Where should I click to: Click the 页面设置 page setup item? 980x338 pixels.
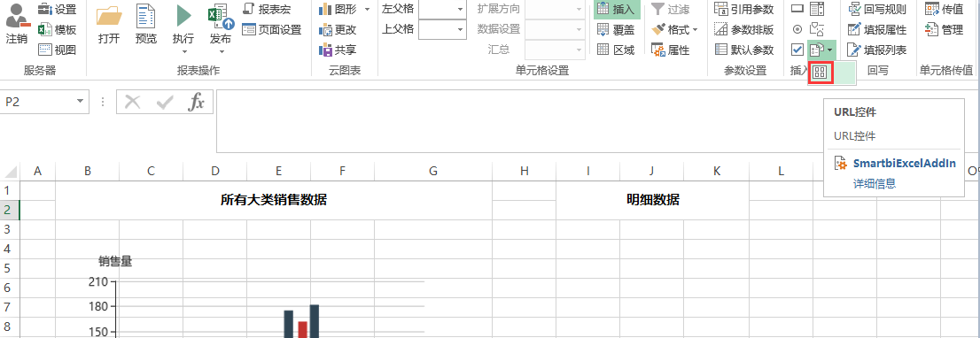(272, 29)
